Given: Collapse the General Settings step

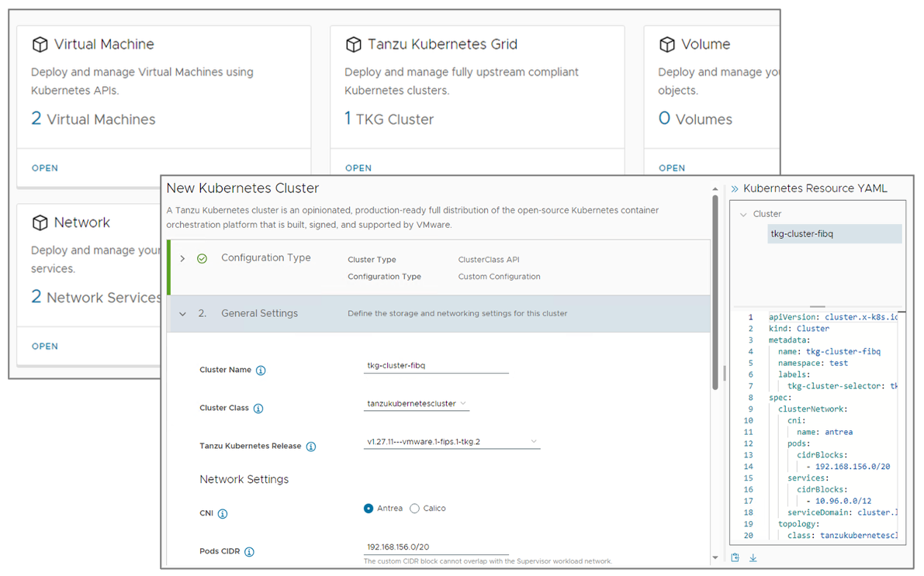Looking at the screenshot, I should click(x=183, y=314).
